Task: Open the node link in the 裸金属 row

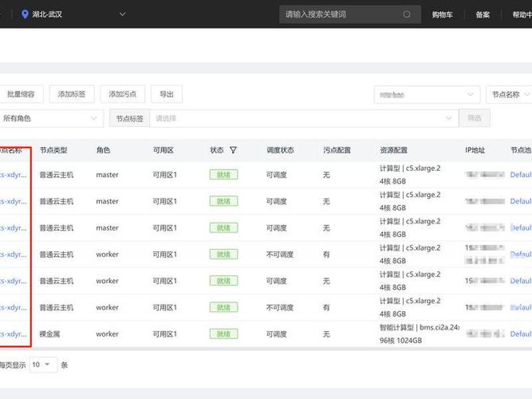Action: (x=13, y=334)
